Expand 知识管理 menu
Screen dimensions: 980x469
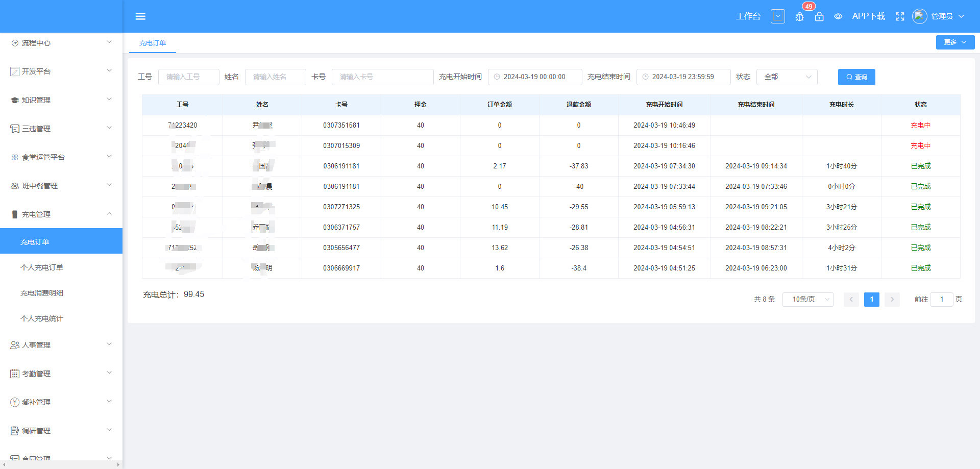click(61, 100)
